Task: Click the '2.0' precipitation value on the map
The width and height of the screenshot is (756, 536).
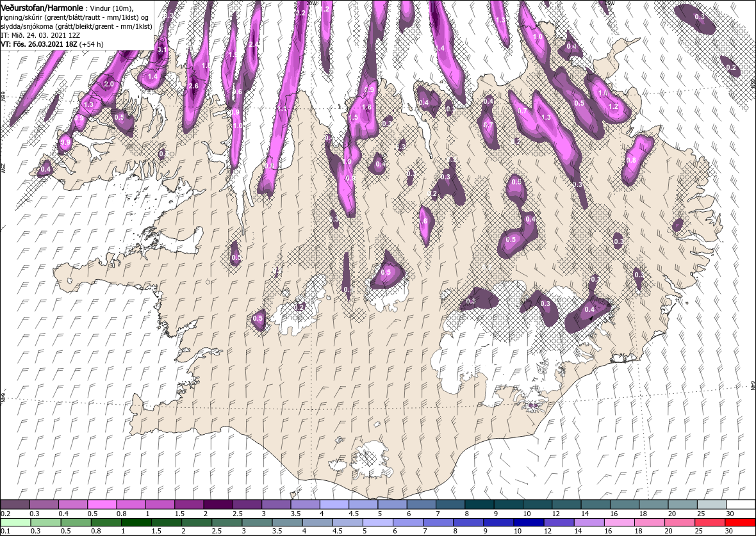Action: click(109, 84)
